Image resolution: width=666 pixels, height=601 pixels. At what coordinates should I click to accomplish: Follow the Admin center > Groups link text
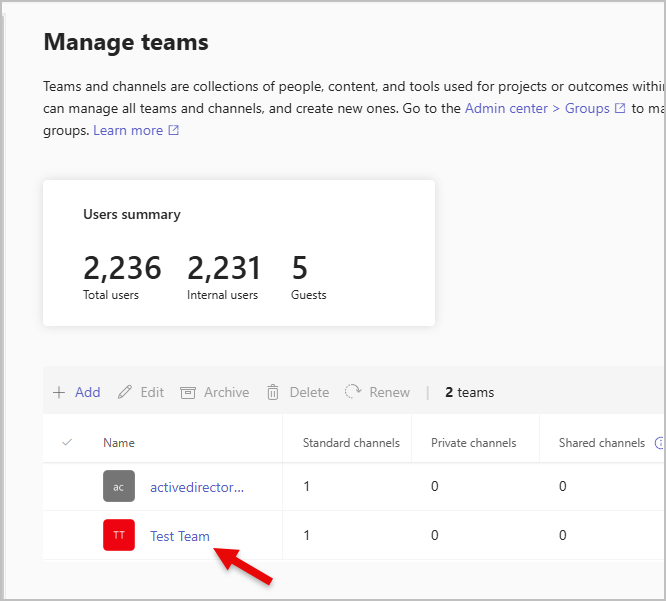point(537,109)
